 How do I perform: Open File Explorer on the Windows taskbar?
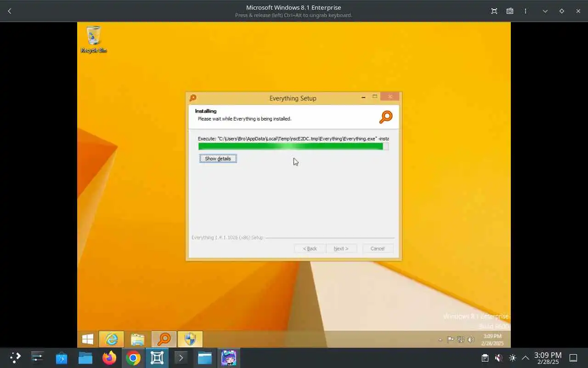pos(138,339)
